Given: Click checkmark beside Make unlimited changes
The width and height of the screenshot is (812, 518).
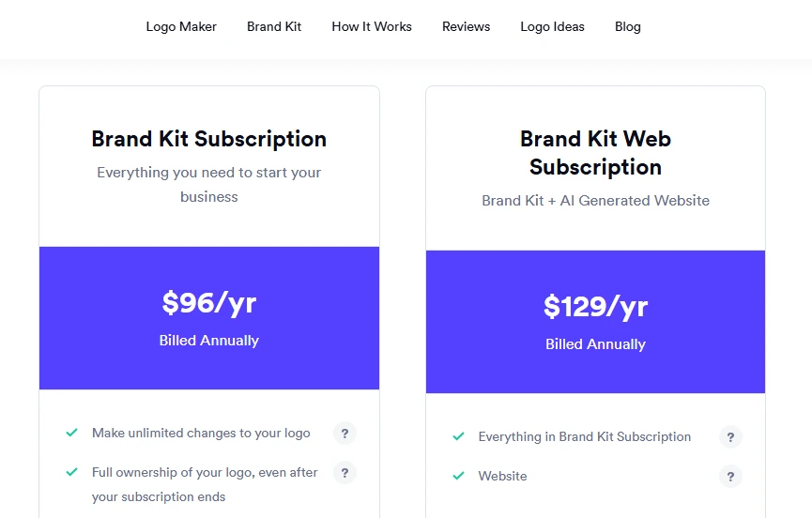Looking at the screenshot, I should click(x=71, y=434).
